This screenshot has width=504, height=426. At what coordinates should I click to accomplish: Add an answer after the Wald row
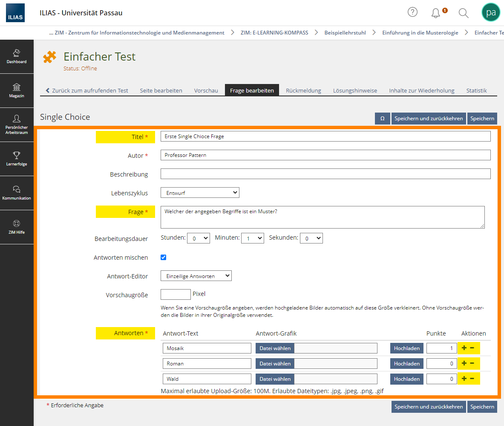[x=464, y=379]
